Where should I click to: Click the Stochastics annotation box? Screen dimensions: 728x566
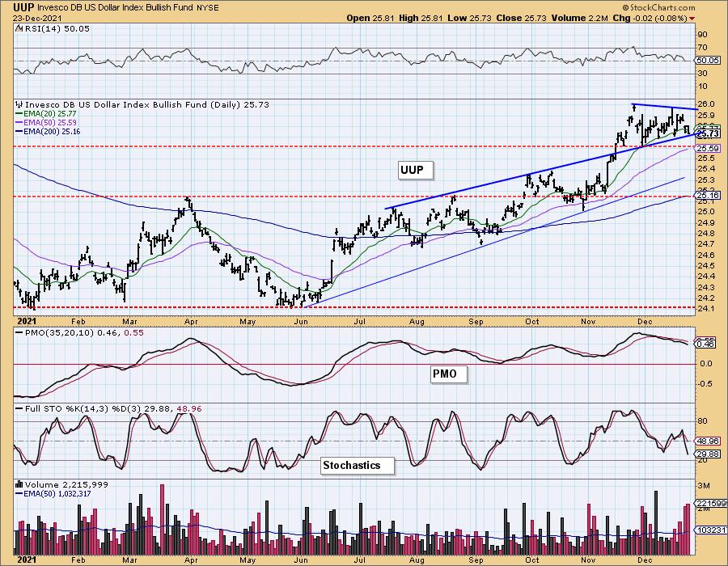[357, 465]
